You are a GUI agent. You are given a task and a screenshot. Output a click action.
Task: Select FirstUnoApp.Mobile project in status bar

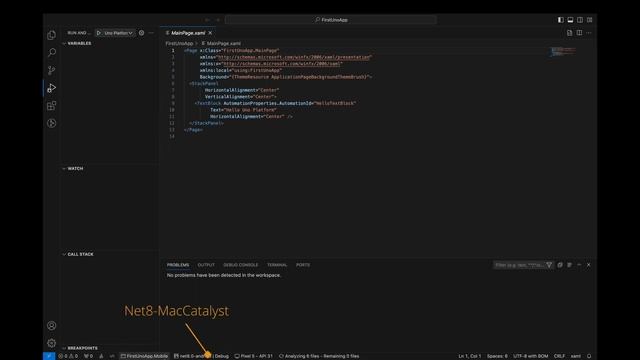click(x=144, y=356)
